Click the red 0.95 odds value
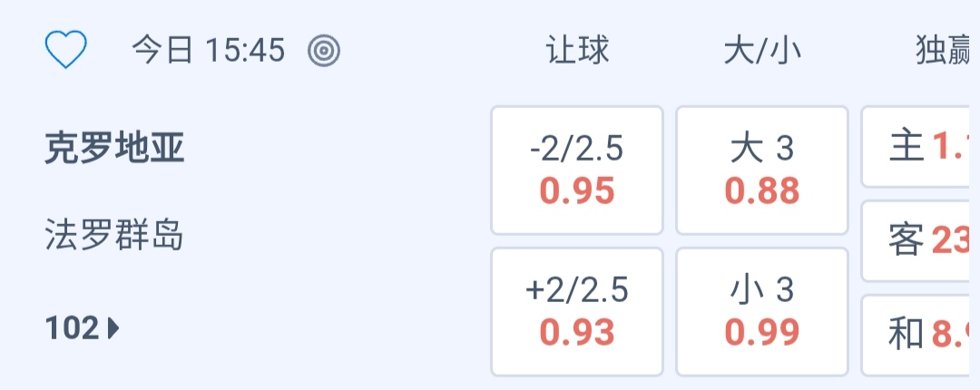 (577, 191)
